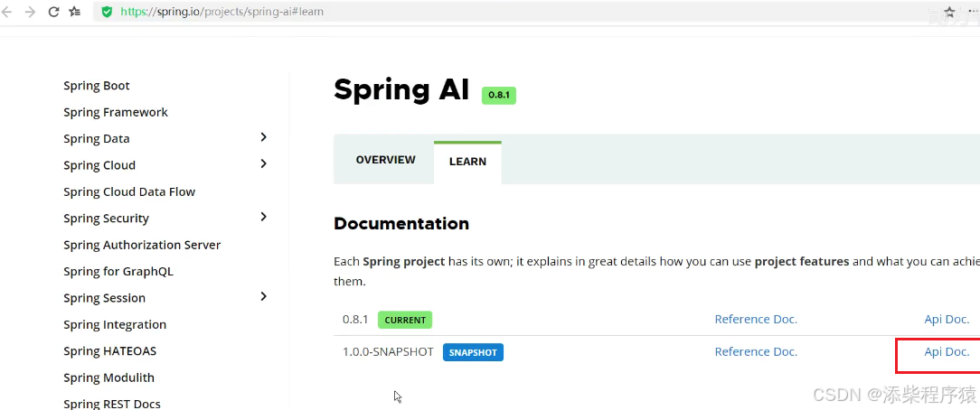The image size is (980, 410).
Task: Open Spring Security in the sidebar
Action: (107, 219)
